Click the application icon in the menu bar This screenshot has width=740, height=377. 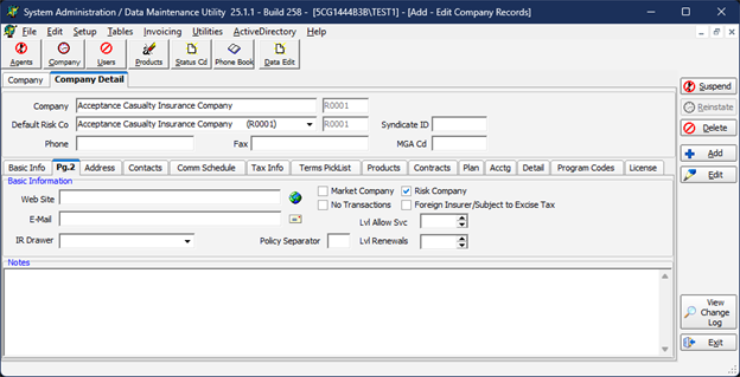pyautogui.click(x=10, y=32)
